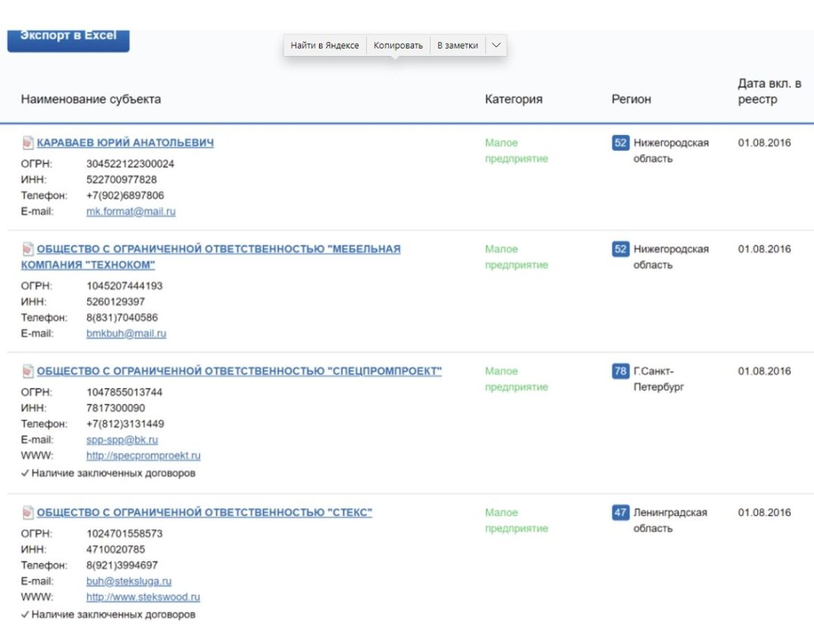Open ООО "СПЕЦПРОМПРОЕКТ" company link

click(x=239, y=371)
